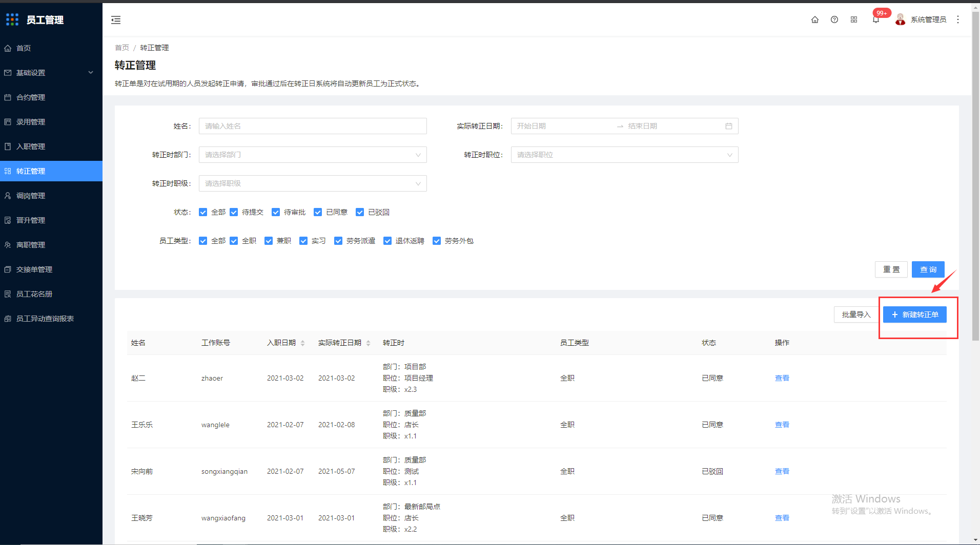Click the 姓名 name input field
The width and height of the screenshot is (980, 545).
[x=313, y=126]
